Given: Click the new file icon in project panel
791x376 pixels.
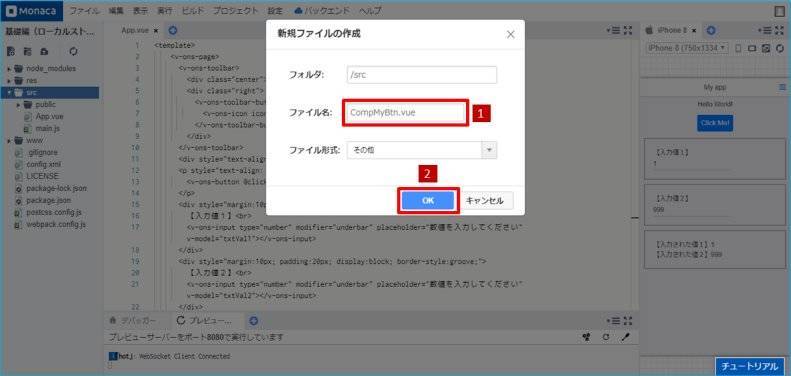Looking at the screenshot, I should coord(11,51).
